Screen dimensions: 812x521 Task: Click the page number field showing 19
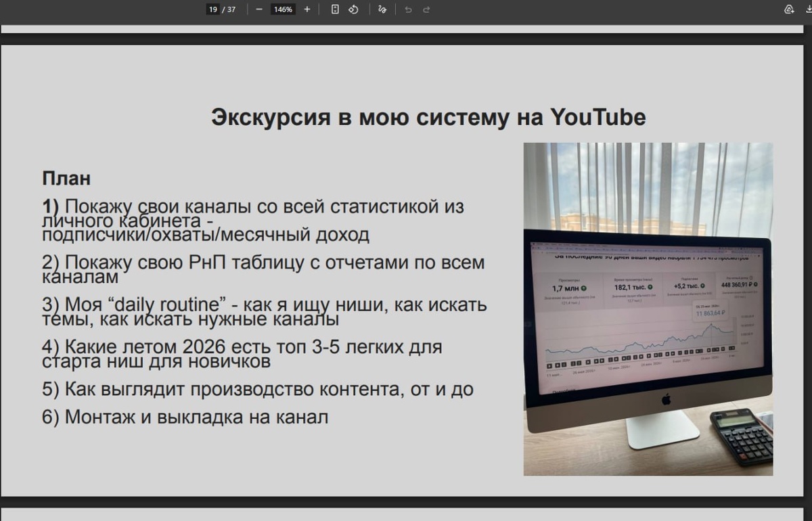(x=213, y=9)
